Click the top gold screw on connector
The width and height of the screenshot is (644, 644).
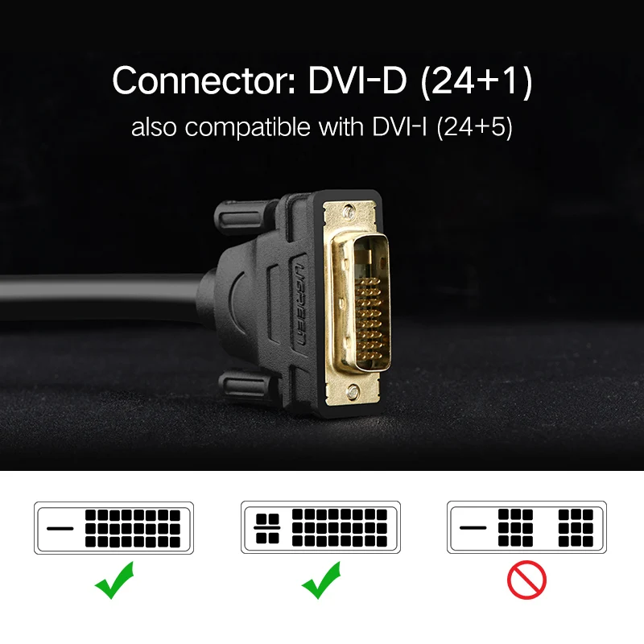coord(350,212)
